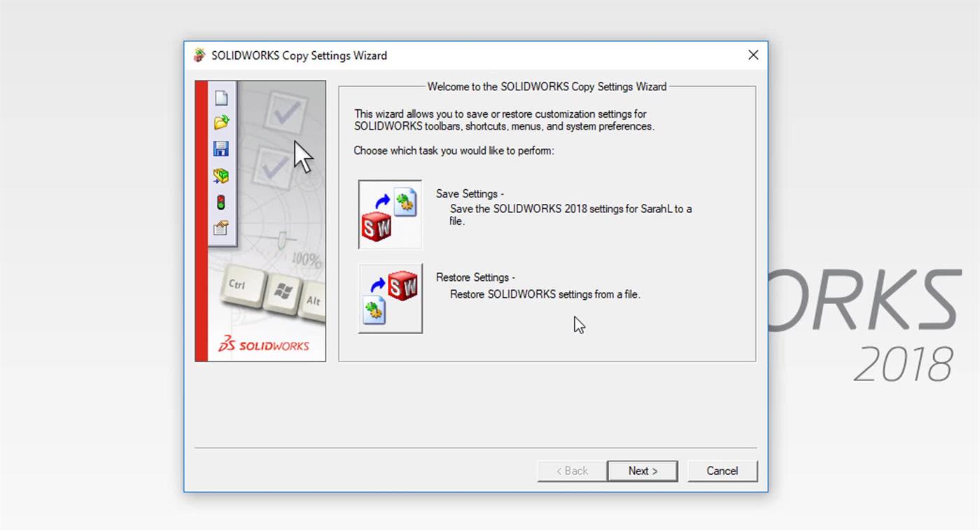Click the Save Settings icon with green arrow

pos(389,214)
